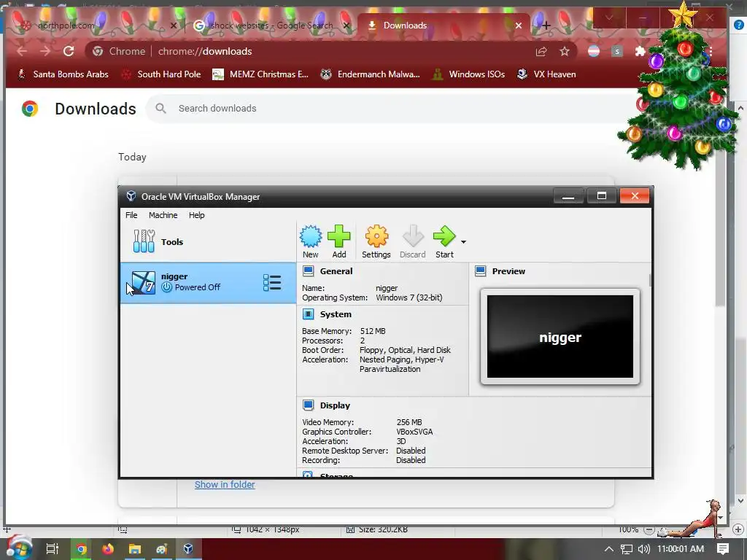Expand the Start button dropdown arrow
This screenshot has width=747, height=560.
[x=463, y=242]
